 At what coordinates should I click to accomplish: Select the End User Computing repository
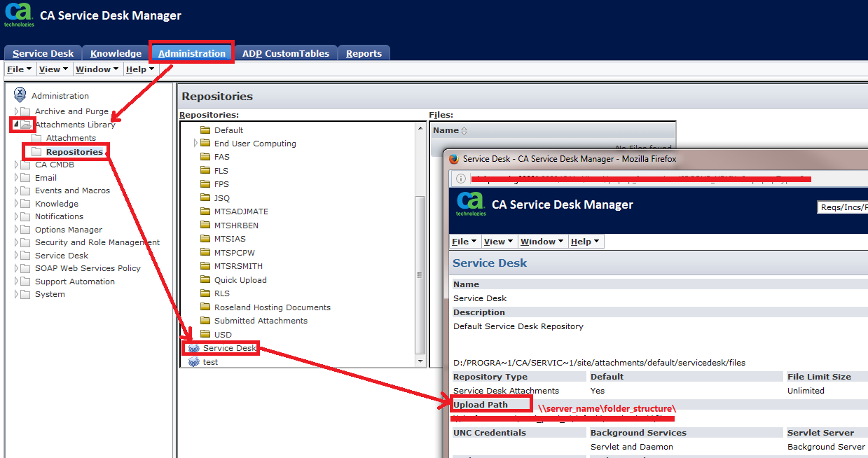[255, 144]
